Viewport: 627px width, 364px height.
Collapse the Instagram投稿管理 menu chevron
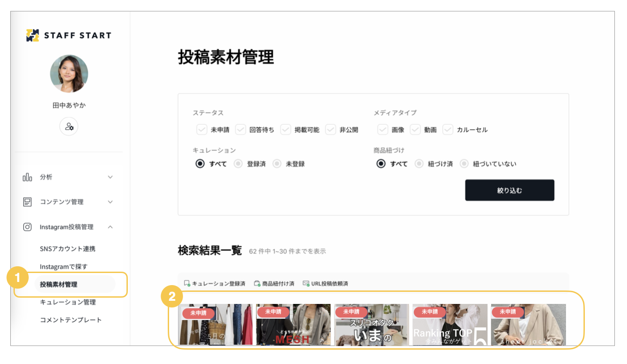pyautogui.click(x=110, y=227)
